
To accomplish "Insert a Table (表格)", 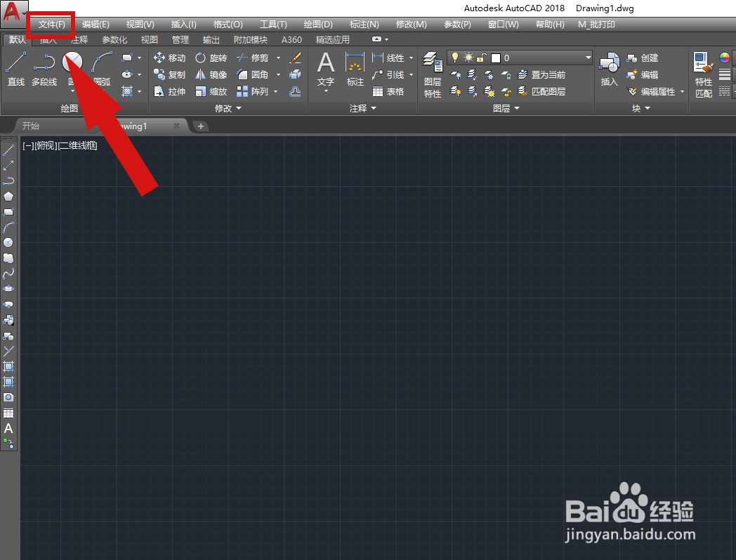I will pos(388,91).
